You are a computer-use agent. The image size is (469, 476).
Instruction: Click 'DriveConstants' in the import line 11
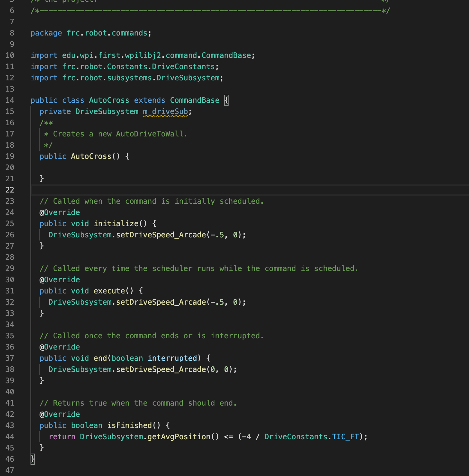pos(183,67)
